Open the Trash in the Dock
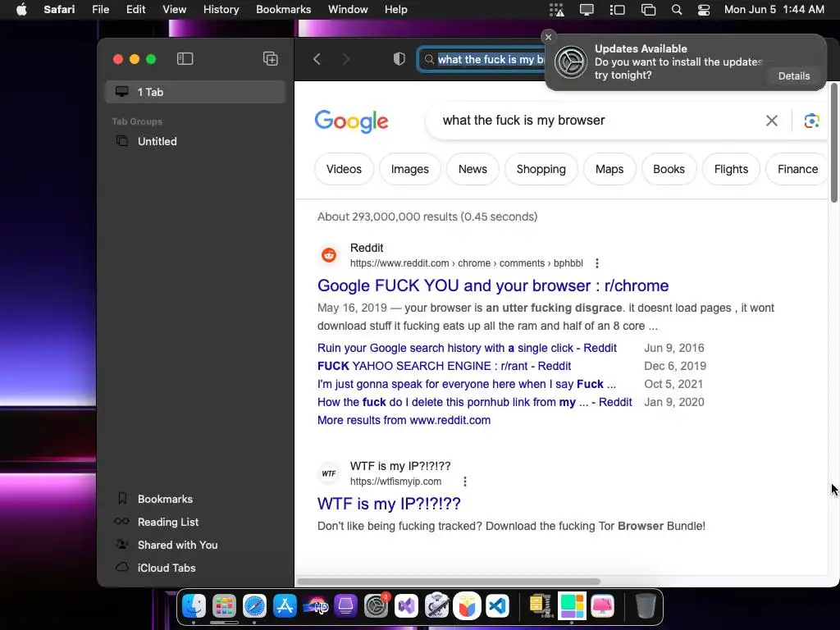This screenshot has width=840, height=630. [x=646, y=606]
